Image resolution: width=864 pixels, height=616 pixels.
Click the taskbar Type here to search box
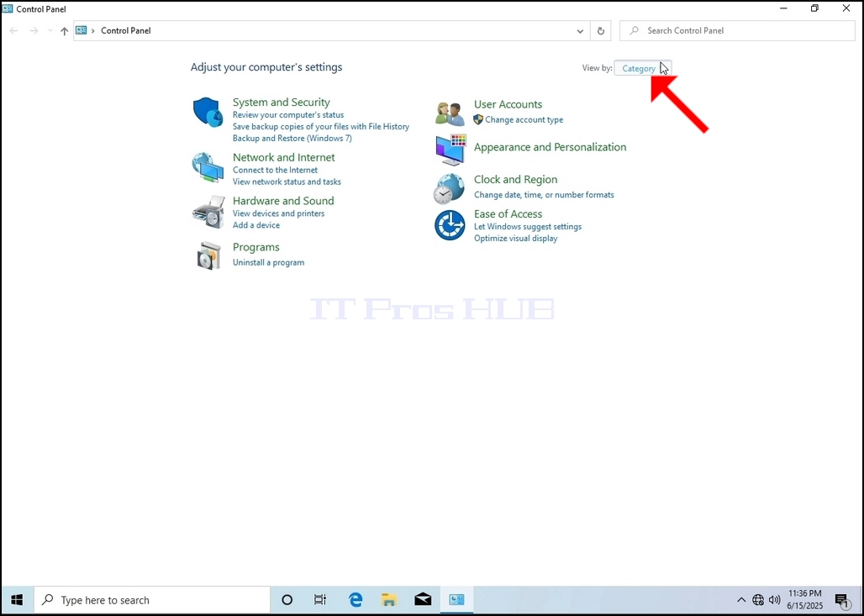click(152, 600)
